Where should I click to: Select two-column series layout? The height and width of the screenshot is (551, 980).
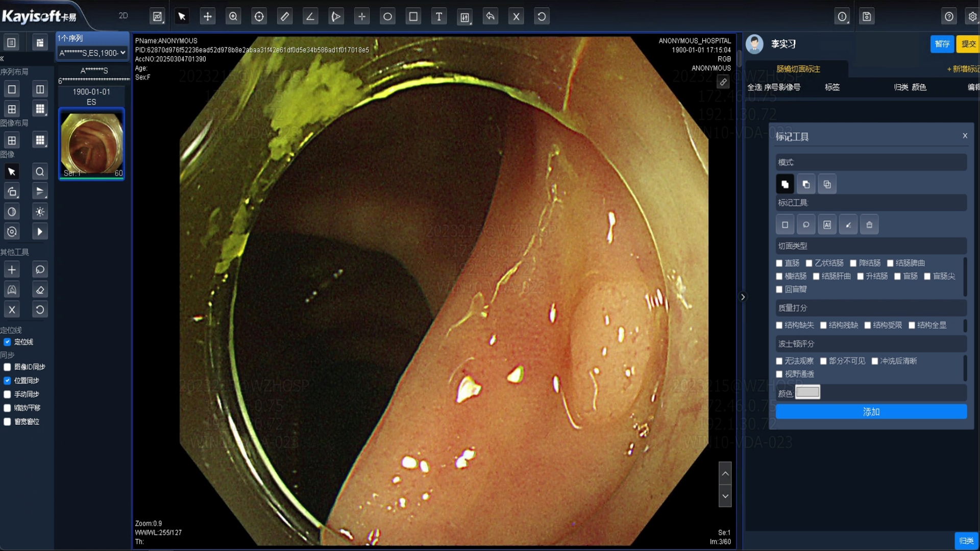click(40, 89)
